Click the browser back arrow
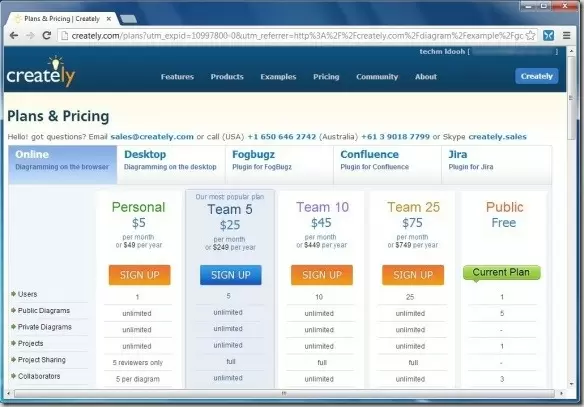This screenshot has height=407, width=584. pyautogui.click(x=14, y=36)
